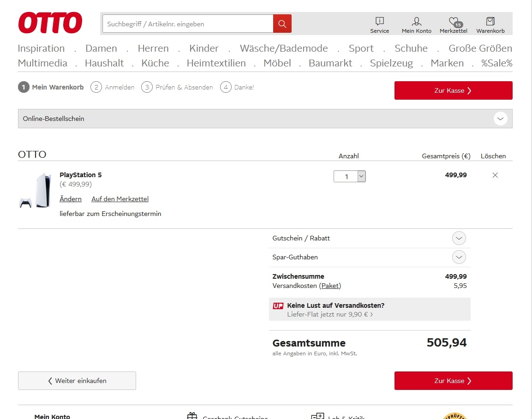
Task: Click the PlayStation 5 product thumbnail
Action: pyautogui.click(x=35, y=190)
